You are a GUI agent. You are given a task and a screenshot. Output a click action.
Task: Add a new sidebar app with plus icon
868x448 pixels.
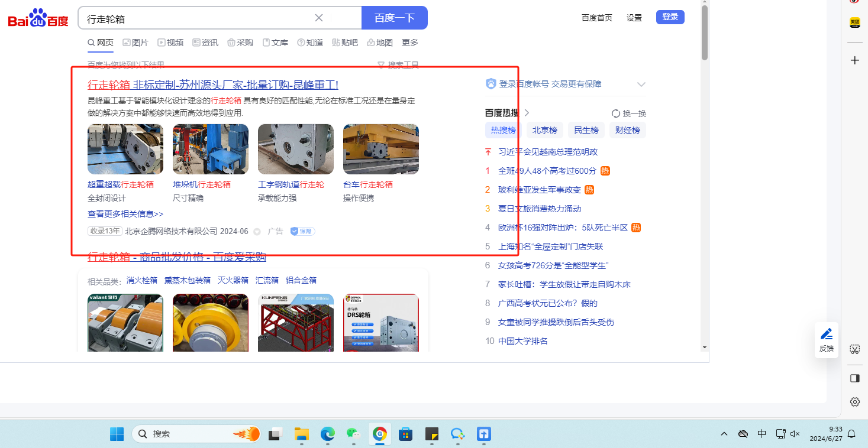point(854,60)
